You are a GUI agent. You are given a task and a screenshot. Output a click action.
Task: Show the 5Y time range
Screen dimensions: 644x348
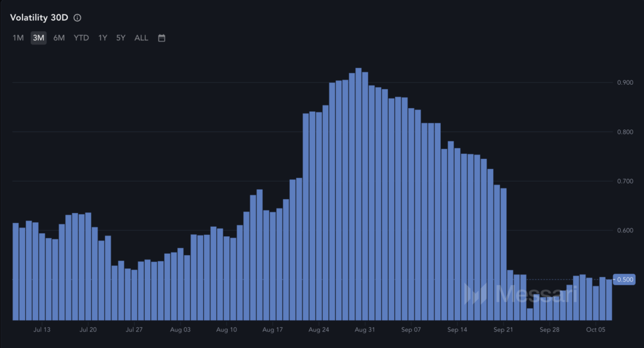coord(121,38)
